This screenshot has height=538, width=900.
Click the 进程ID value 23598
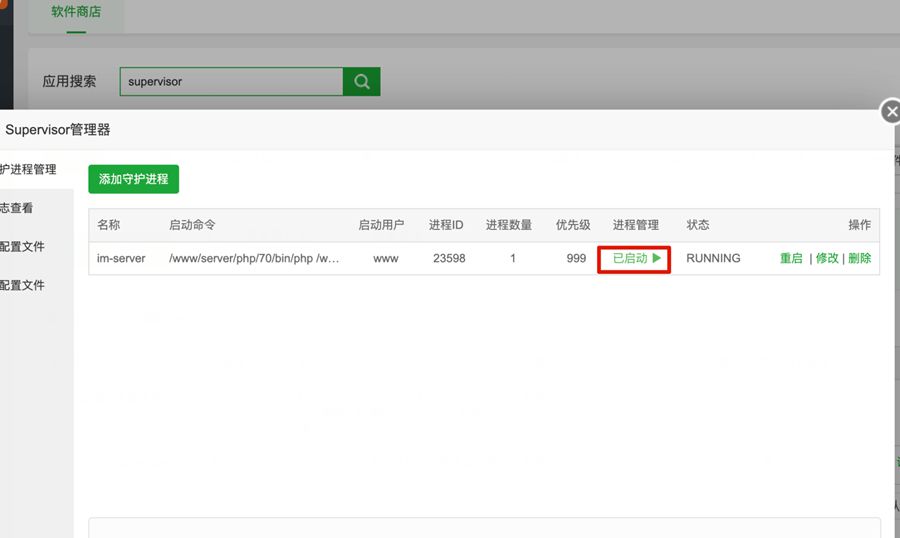[x=449, y=258]
